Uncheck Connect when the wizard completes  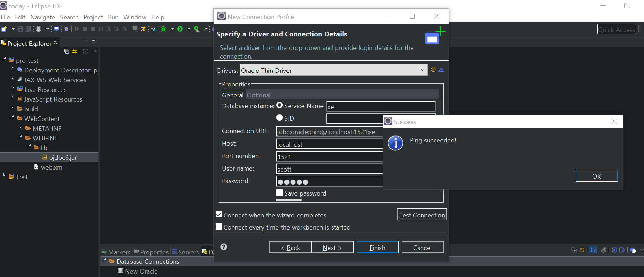tap(219, 214)
